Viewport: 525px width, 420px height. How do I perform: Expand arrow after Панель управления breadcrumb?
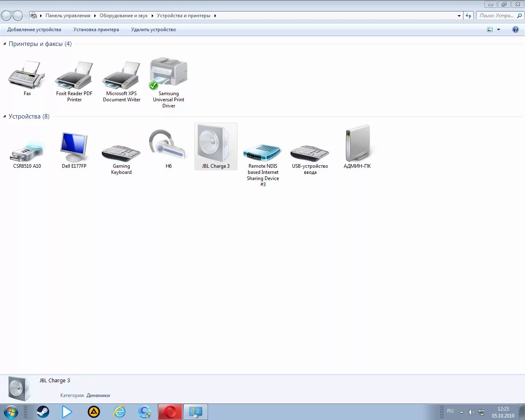tap(95, 16)
